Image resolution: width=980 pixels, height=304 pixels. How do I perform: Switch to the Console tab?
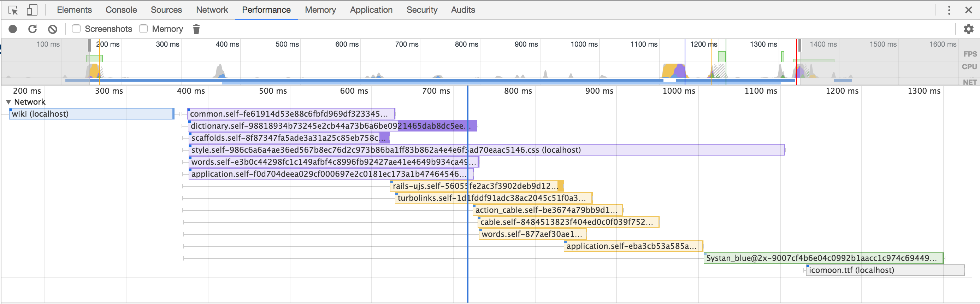[x=121, y=10]
